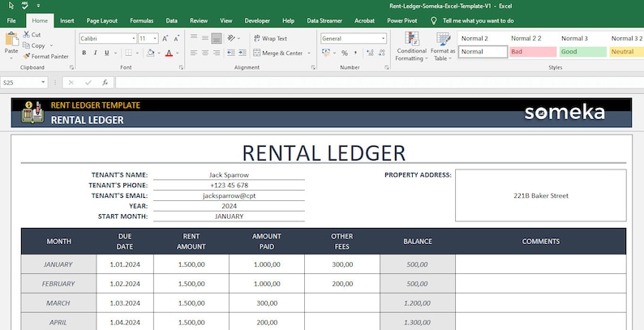
Task: Open the Number group dialog launcher
Action: (x=387, y=67)
